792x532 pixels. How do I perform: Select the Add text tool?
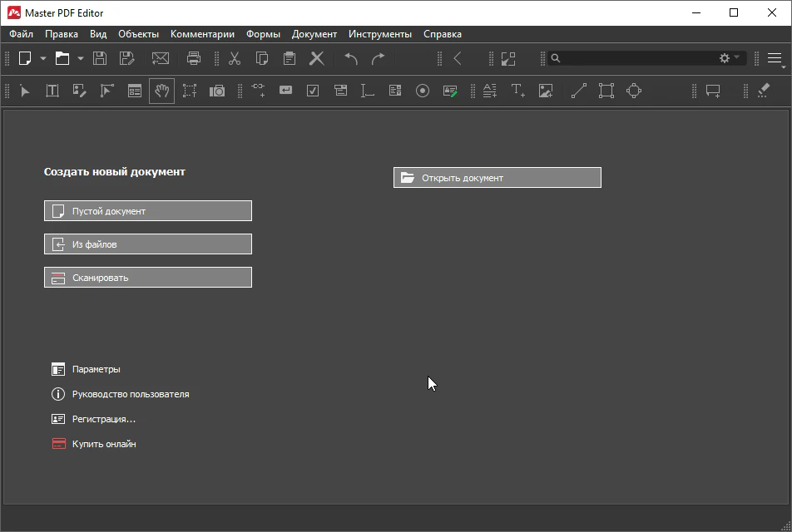(x=517, y=91)
